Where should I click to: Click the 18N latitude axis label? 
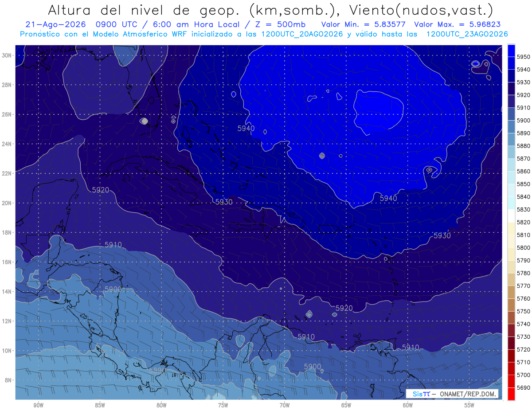7,232
